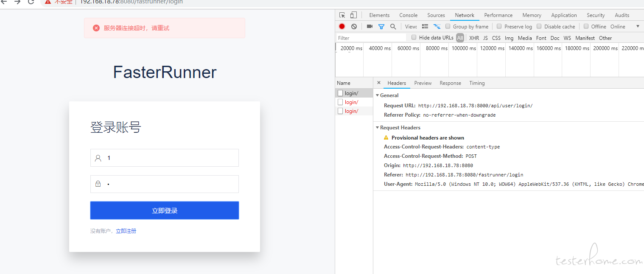Filter requests by Other
The height and width of the screenshot is (274, 644).
click(x=605, y=38)
